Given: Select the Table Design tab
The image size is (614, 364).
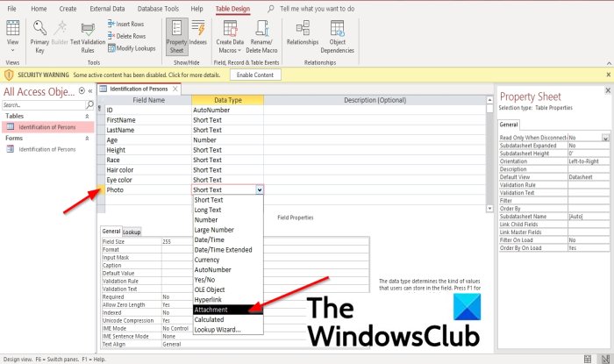Looking at the screenshot, I should click(x=232, y=9).
